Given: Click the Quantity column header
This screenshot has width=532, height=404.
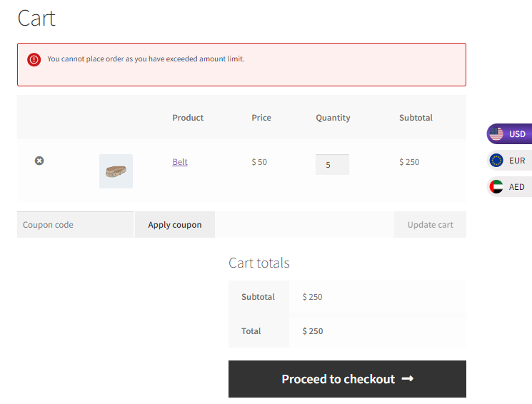Looking at the screenshot, I should pyautogui.click(x=333, y=118).
